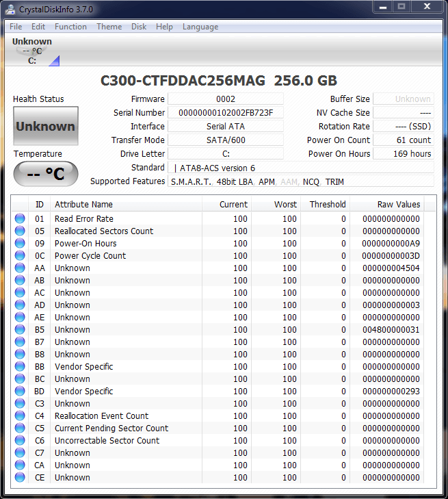This screenshot has width=448, height=499.
Task: Open the Edit menu
Action: (x=38, y=27)
